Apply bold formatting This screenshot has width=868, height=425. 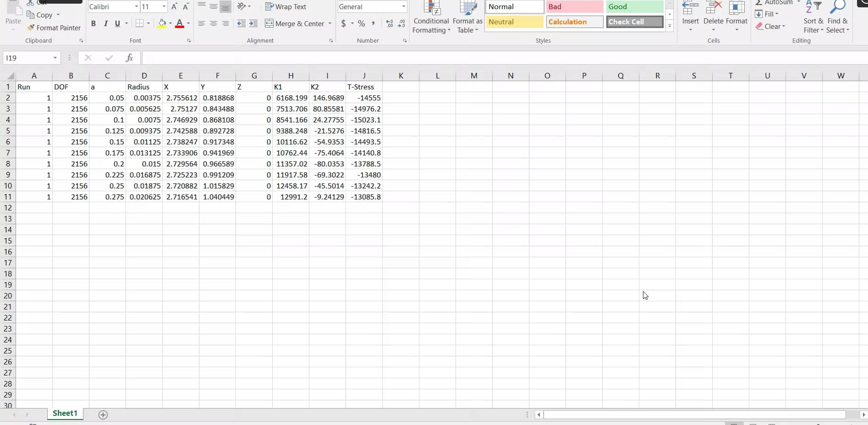93,23
